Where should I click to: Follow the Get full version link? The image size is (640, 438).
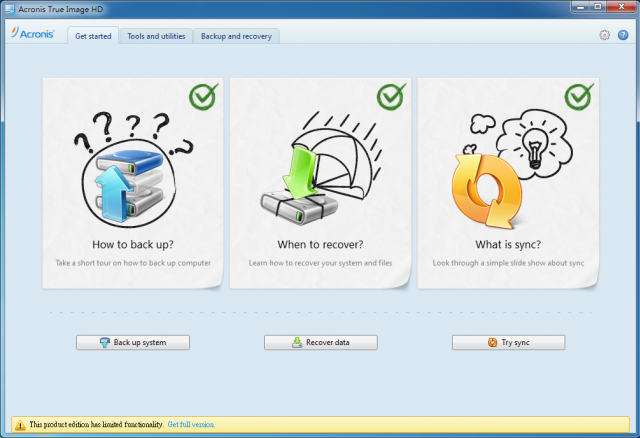pyautogui.click(x=191, y=425)
